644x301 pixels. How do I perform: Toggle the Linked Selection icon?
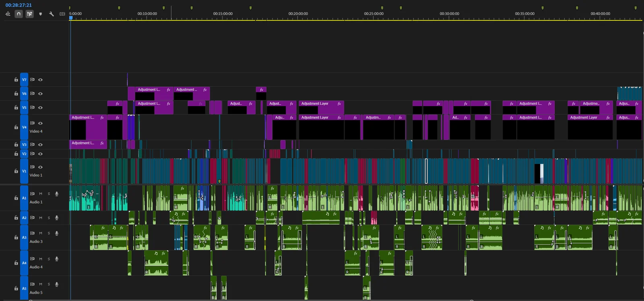tap(29, 14)
